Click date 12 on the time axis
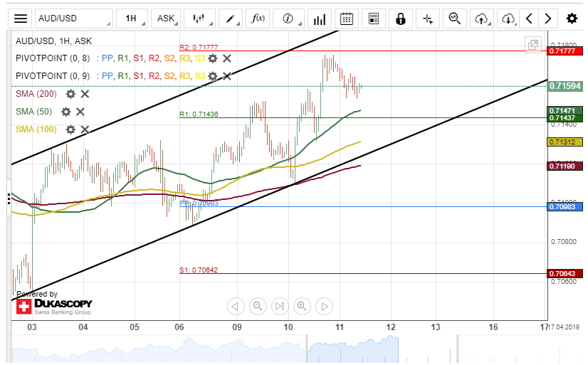The image size is (588, 365). 391,327
